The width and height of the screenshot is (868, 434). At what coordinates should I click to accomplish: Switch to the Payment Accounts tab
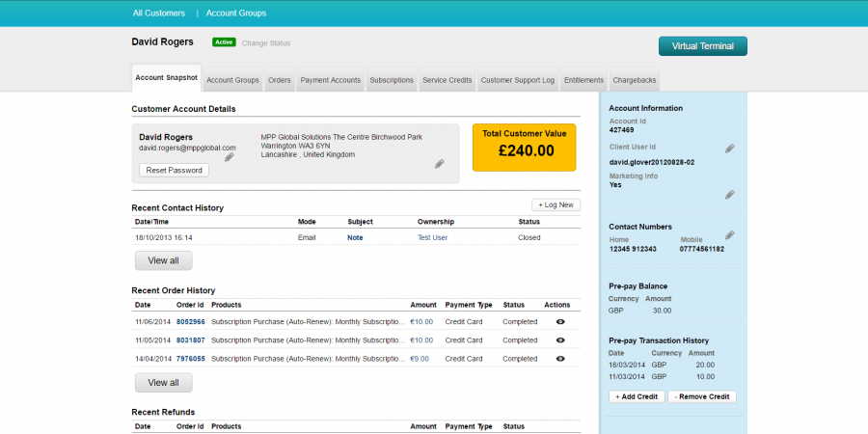pyautogui.click(x=331, y=80)
